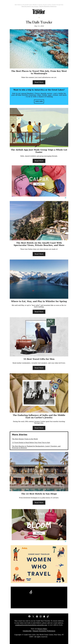The height and width of the screenshot is (644, 78).
Task: Open the Snapchat icon in the footer
Action: [44, 616]
